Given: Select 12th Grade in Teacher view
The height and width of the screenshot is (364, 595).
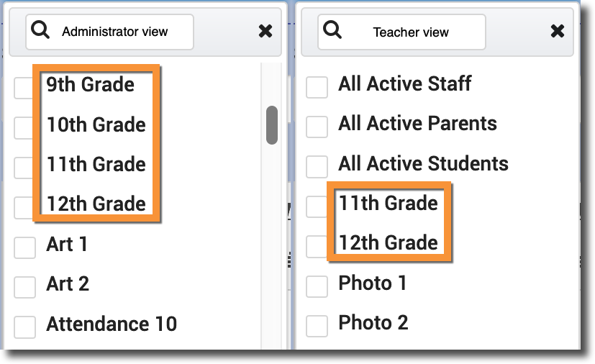Looking at the screenshot, I should pos(389,242).
